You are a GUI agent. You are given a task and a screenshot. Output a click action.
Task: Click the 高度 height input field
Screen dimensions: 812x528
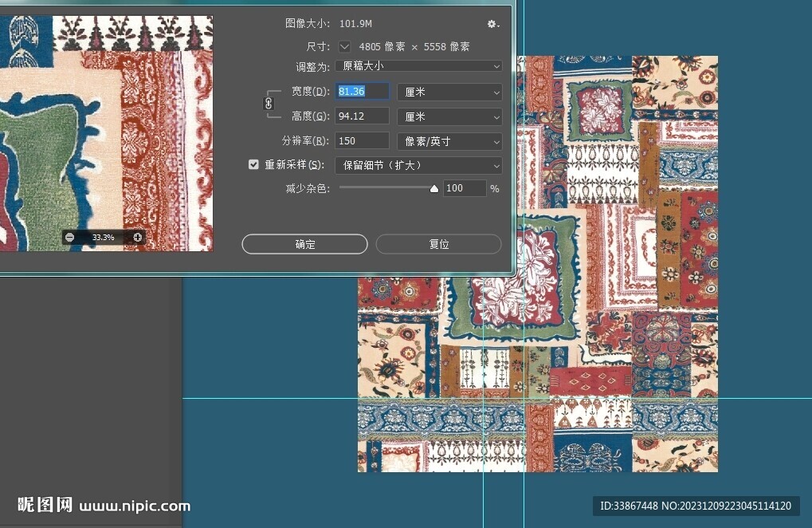pyautogui.click(x=363, y=116)
